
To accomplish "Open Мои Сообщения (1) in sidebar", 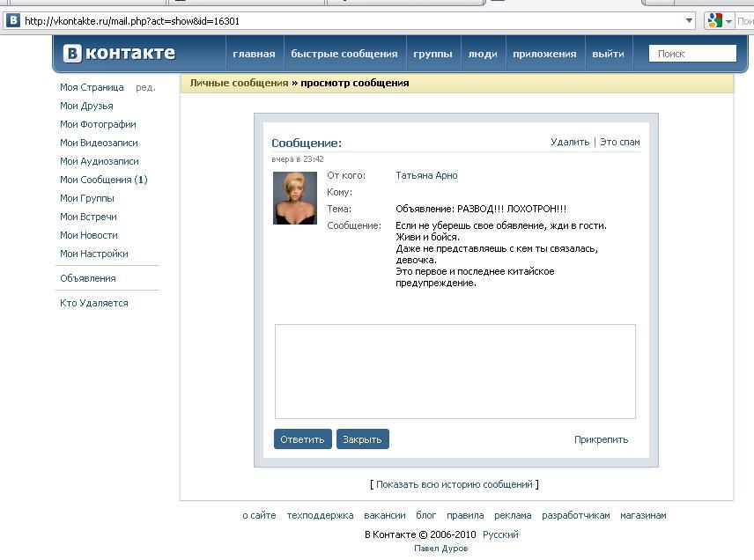I will click(104, 180).
